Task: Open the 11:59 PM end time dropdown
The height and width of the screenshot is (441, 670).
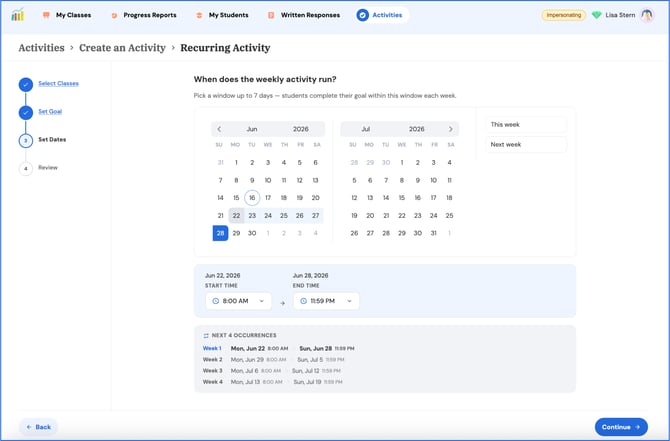Action: tap(326, 301)
